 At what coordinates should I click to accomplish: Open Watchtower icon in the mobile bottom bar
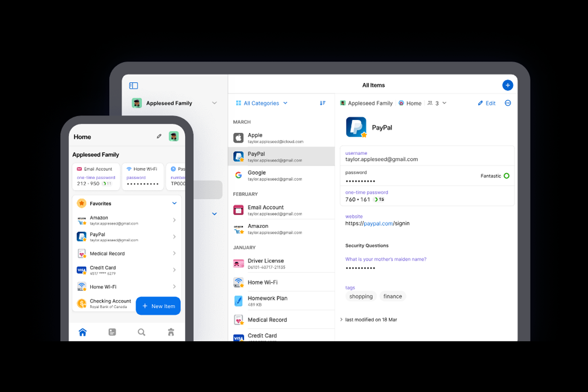coord(171,332)
